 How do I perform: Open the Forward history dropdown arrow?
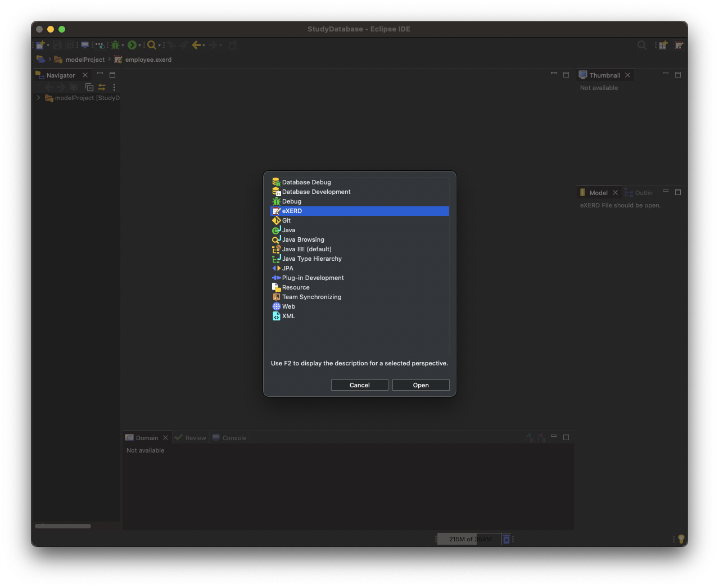point(220,46)
